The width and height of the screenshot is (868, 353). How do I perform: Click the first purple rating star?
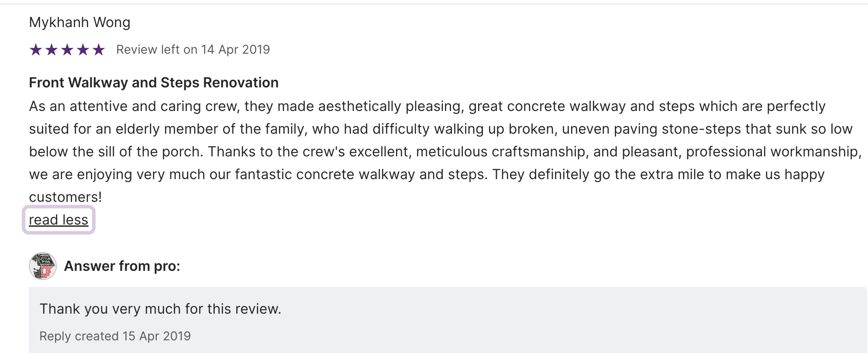pyautogui.click(x=36, y=50)
